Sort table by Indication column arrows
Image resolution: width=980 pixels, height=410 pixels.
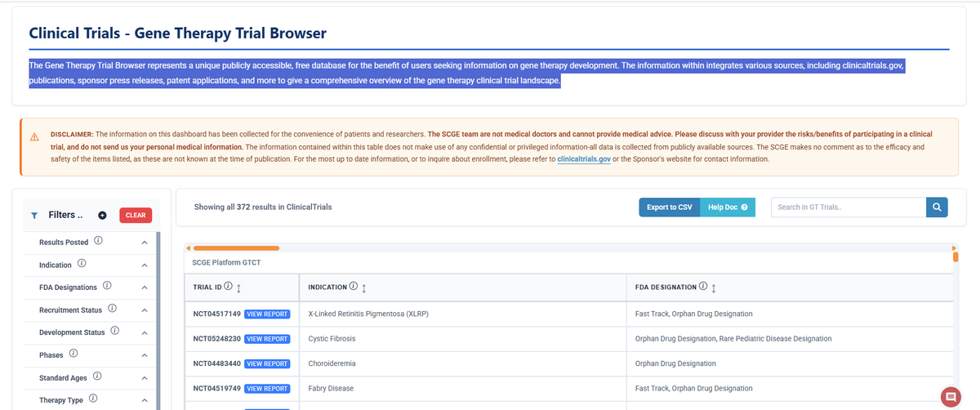pos(363,287)
